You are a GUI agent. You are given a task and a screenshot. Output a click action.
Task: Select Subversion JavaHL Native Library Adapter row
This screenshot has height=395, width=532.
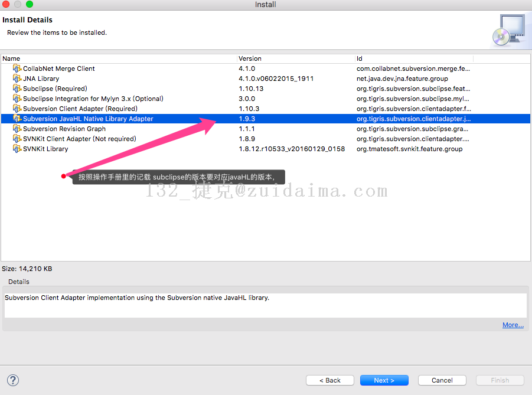tap(266, 119)
